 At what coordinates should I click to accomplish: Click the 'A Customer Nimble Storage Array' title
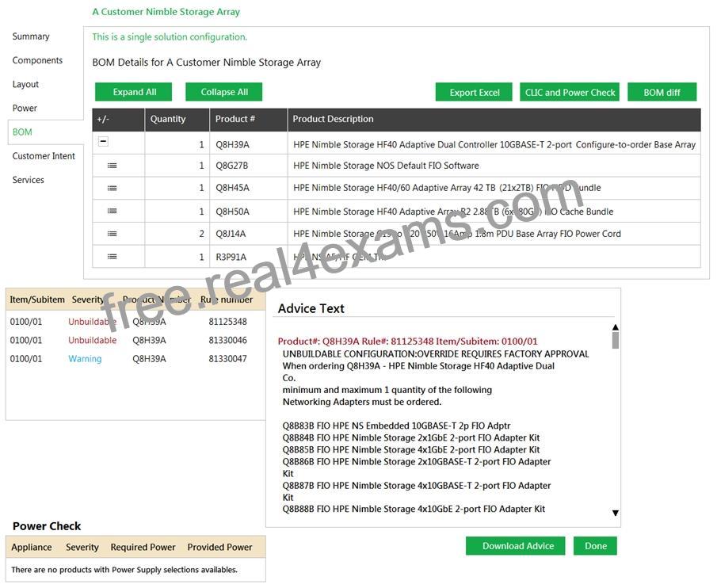166,12
